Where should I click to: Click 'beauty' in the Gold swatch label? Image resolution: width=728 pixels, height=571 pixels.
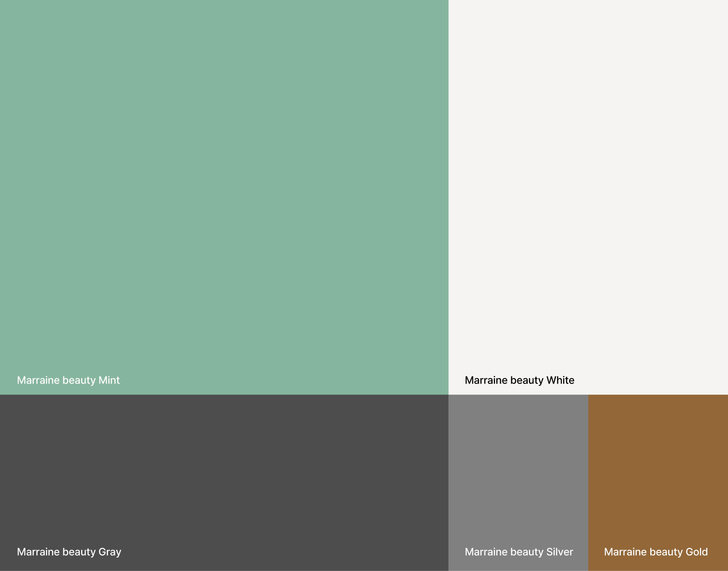[666, 552]
